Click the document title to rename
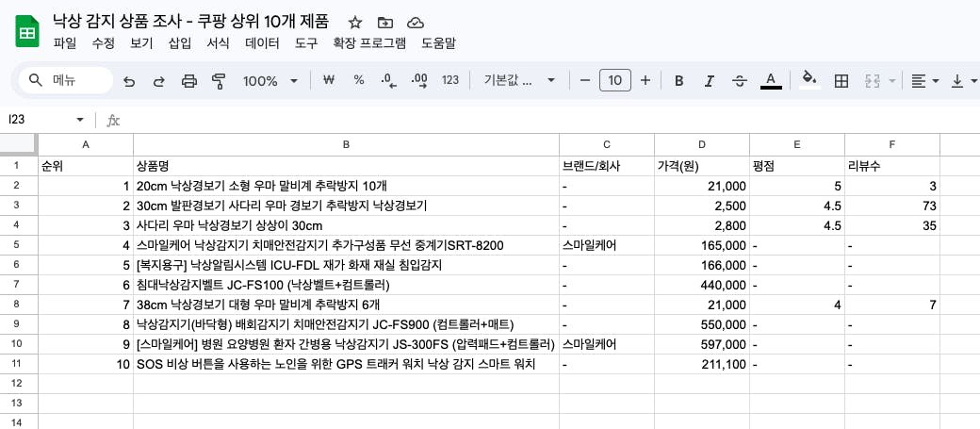The image size is (980, 429). [191, 22]
